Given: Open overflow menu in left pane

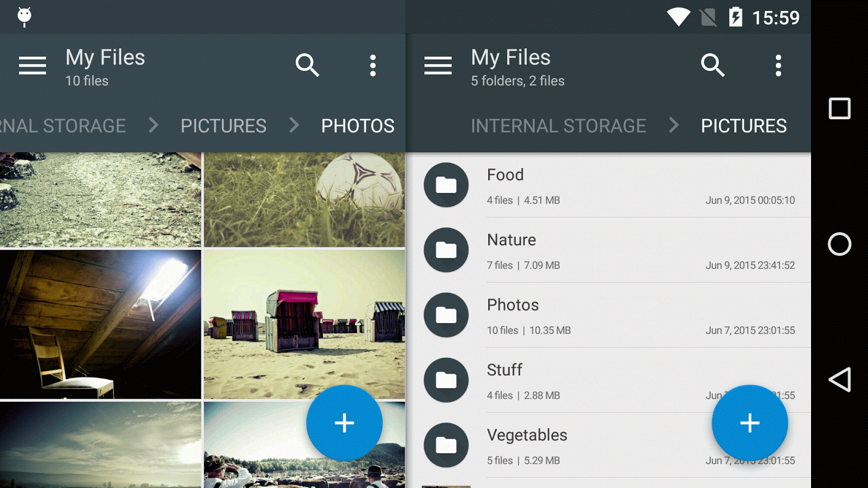Looking at the screenshot, I should [373, 66].
